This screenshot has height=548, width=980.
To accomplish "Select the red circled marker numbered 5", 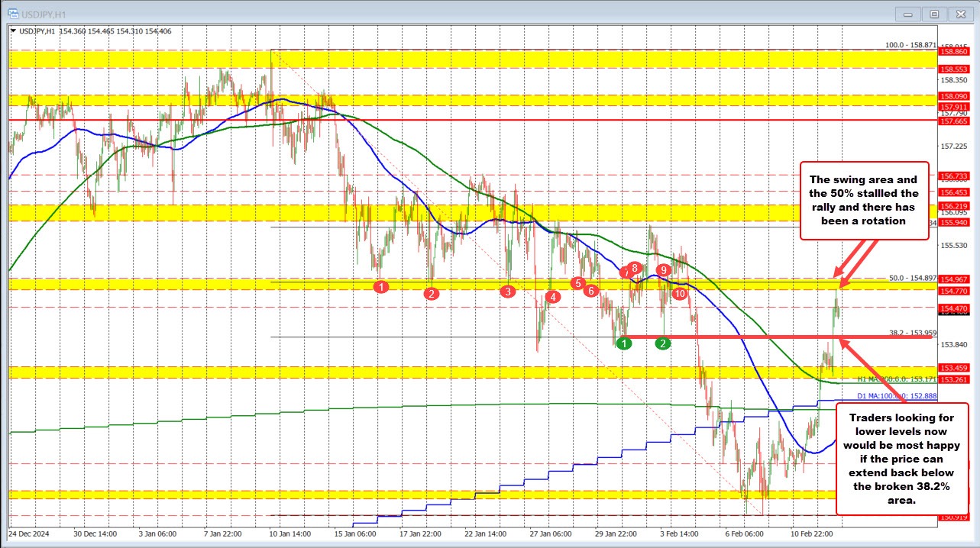I will [x=578, y=283].
